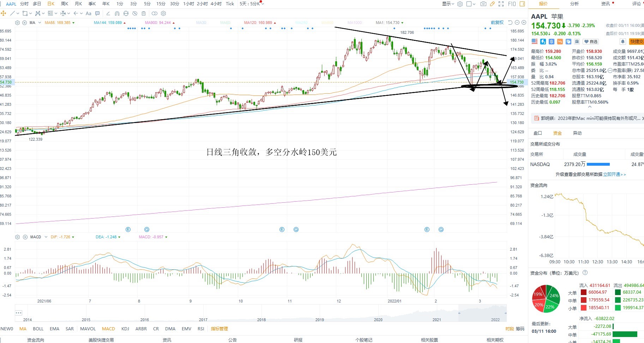
Task: Click the 立即开通 upgrade link
Action: (614, 174)
